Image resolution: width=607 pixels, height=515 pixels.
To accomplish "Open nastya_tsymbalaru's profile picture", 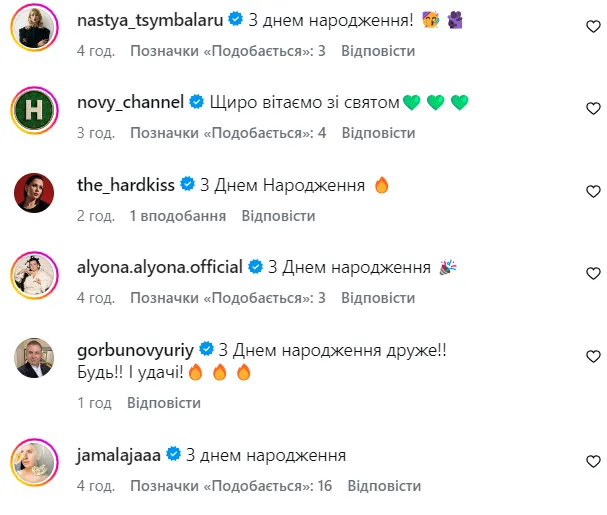I will coord(34,25).
